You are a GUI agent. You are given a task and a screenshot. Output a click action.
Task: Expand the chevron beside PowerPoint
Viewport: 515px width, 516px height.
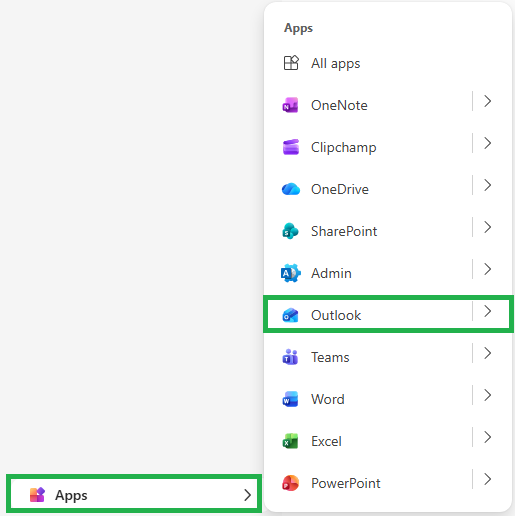tap(488, 479)
